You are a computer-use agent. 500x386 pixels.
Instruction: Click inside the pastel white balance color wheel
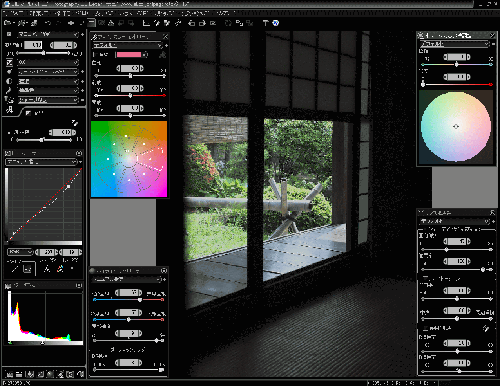coord(456,127)
